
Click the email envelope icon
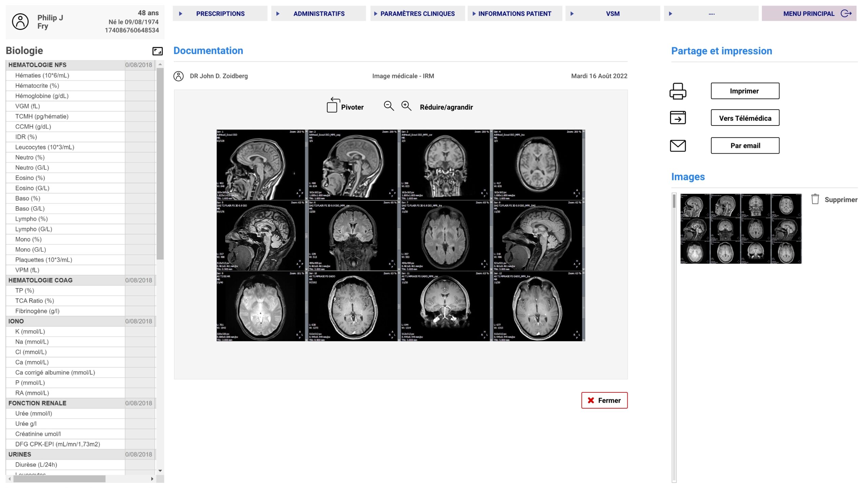677,145
